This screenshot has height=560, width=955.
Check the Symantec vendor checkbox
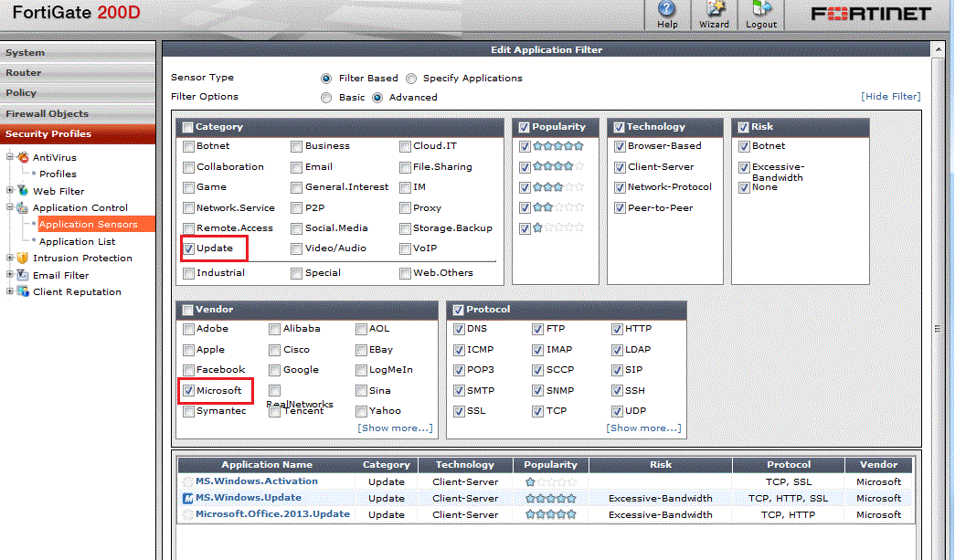click(x=189, y=411)
